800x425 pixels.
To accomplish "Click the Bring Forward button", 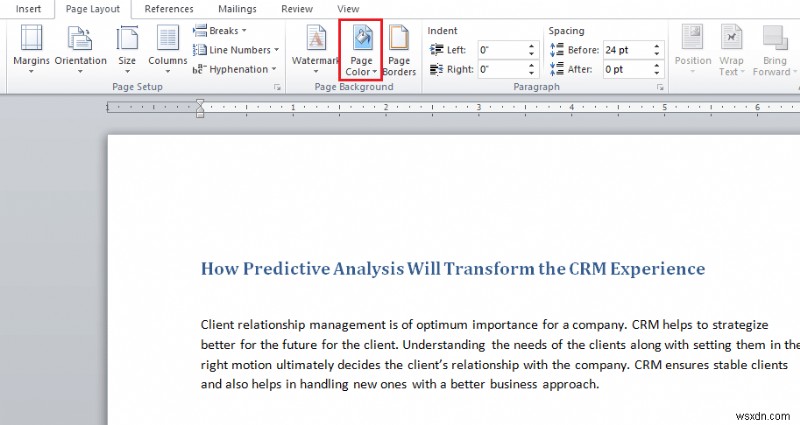I will tap(774, 49).
